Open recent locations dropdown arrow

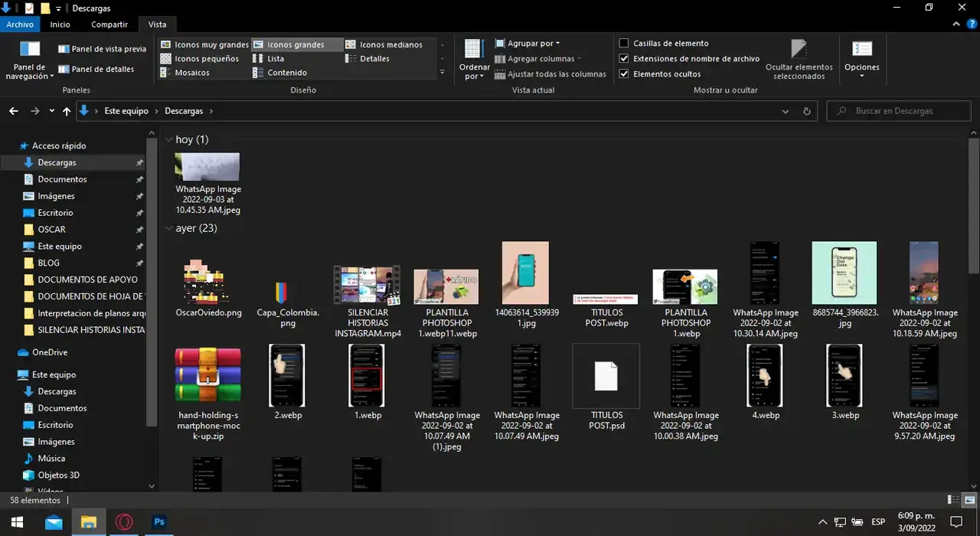[x=52, y=111]
